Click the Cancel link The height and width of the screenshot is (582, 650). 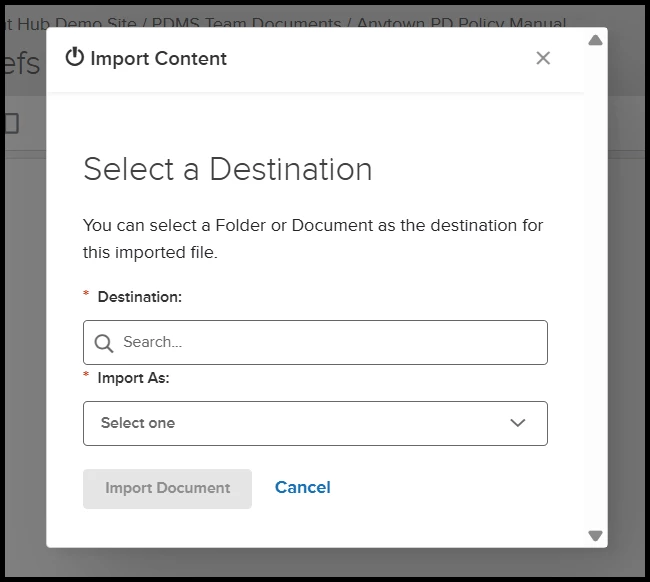pyautogui.click(x=302, y=487)
